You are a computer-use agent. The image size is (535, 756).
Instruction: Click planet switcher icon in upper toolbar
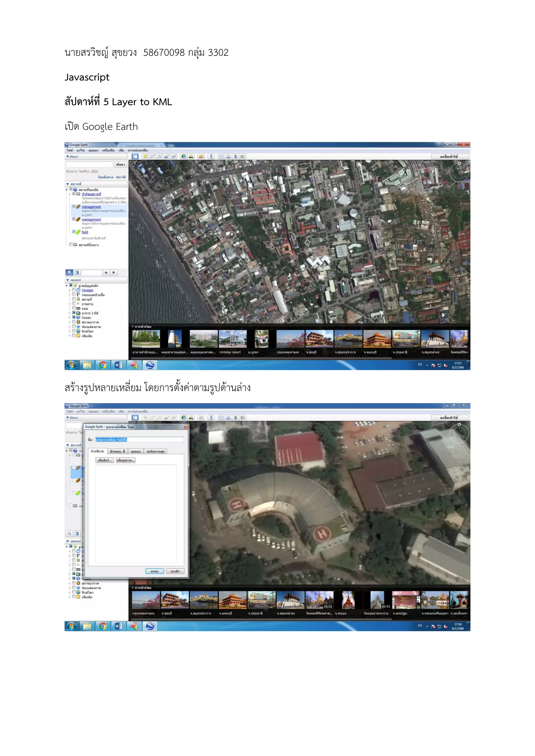click(x=201, y=157)
